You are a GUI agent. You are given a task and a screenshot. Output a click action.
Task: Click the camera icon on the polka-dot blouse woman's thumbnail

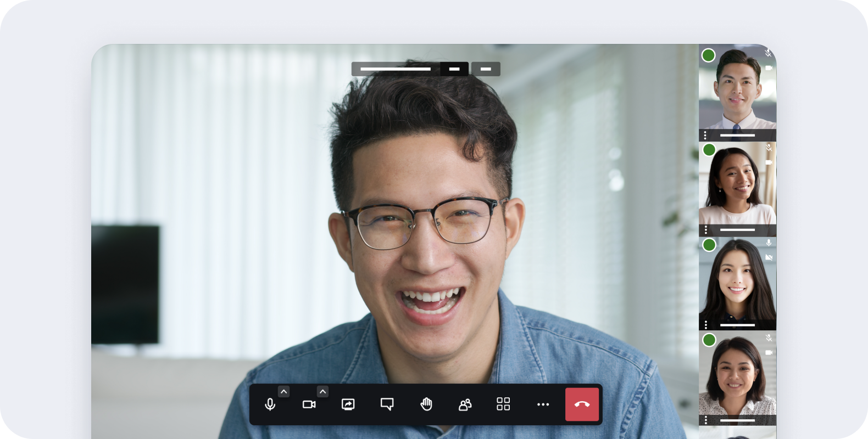pyautogui.click(x=769, y=352)
